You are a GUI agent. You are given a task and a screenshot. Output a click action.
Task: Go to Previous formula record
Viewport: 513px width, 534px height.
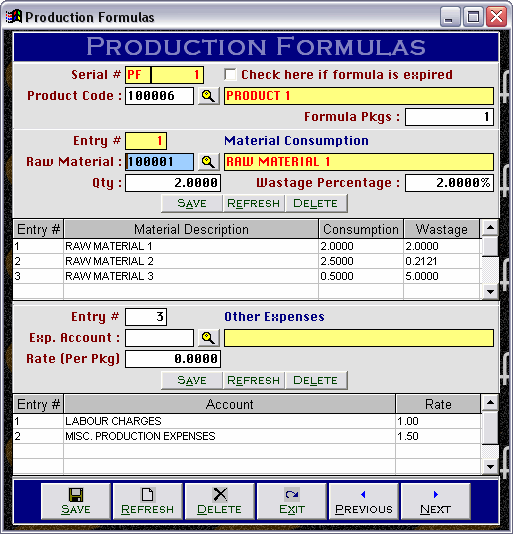pos(364,501)
